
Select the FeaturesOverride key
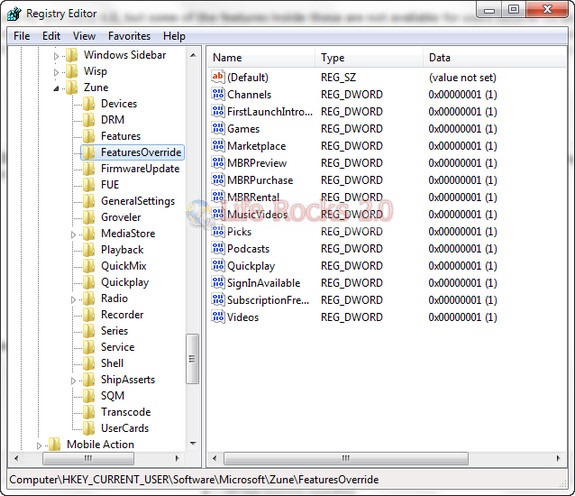[x=141, y=152]
